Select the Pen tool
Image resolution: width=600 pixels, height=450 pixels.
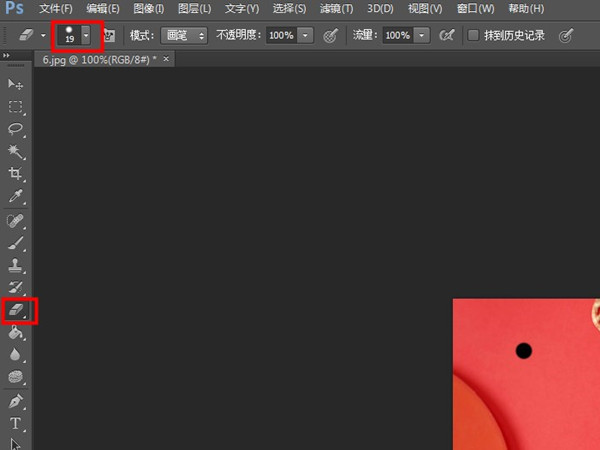[15, 402]
